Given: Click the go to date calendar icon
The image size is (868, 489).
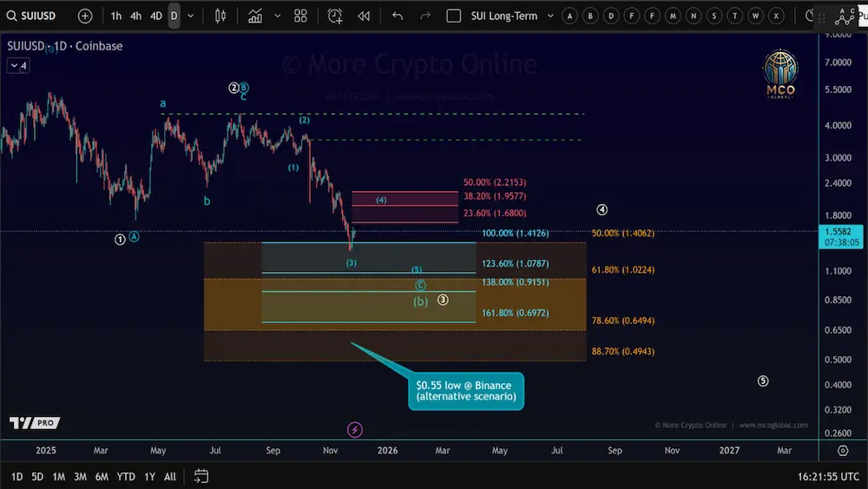Looking at the screenshot, I should 201,476.
